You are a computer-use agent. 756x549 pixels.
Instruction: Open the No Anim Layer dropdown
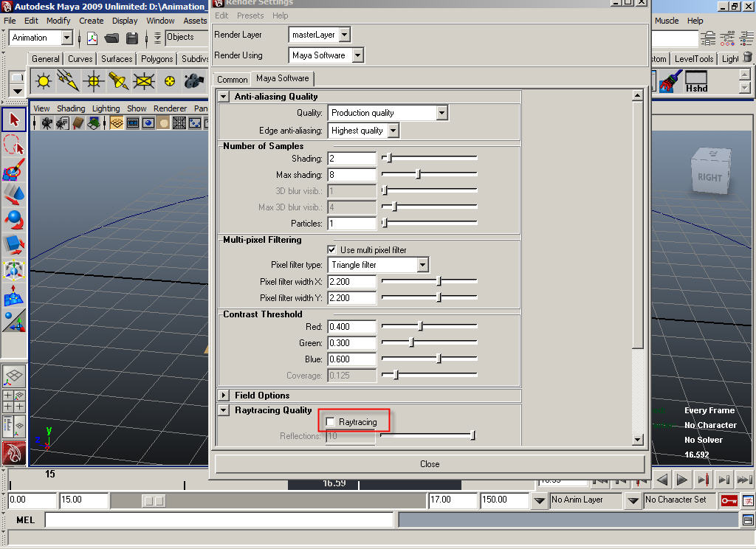[x=539, y=500]
